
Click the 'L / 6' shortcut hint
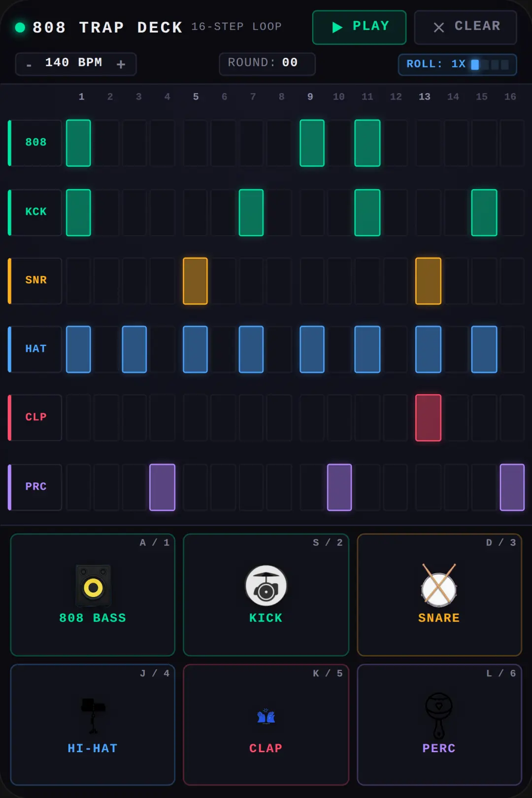tap(501, 673)
